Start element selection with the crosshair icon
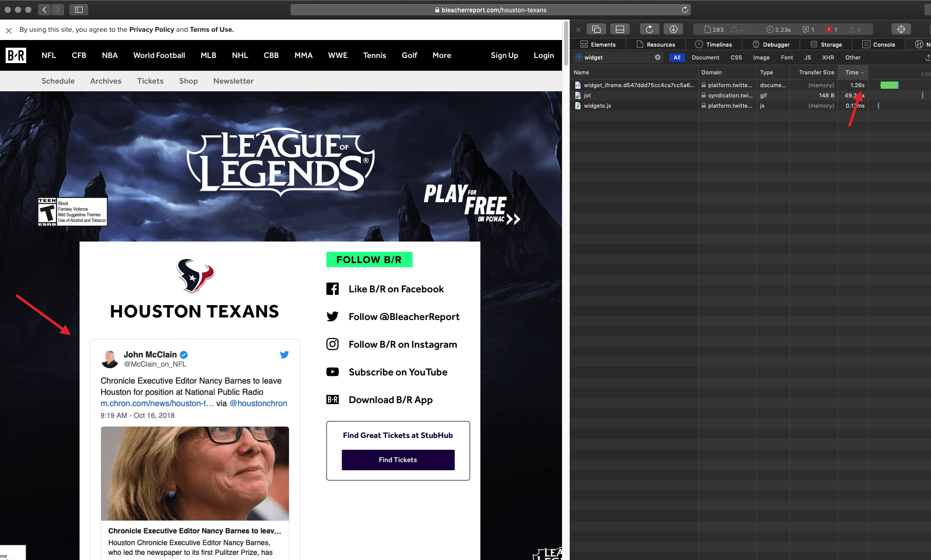Viewport: 931px width, 560px height. (x=901, y=29)
